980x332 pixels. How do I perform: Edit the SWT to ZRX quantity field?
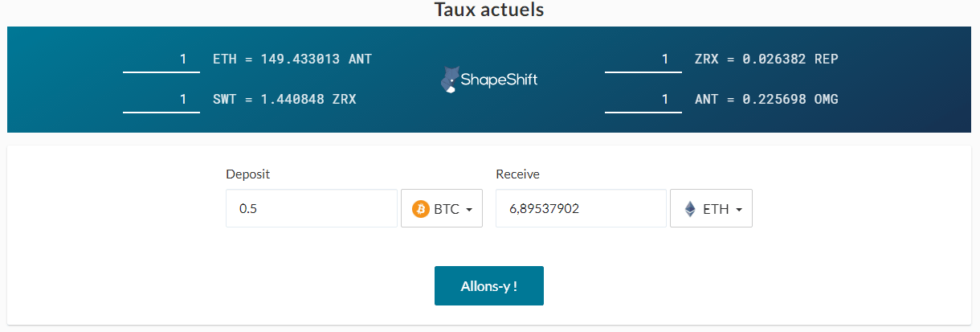tap(161, 100)
